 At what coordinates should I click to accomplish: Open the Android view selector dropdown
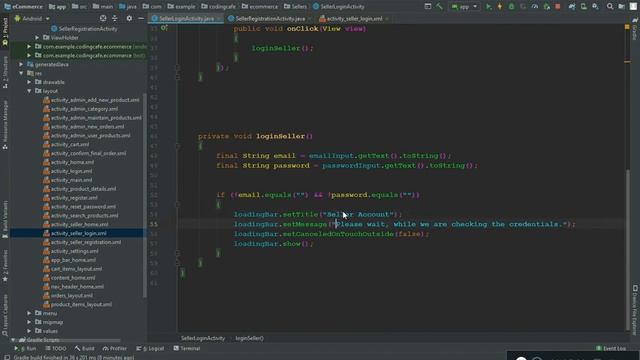tap(32, 18)
